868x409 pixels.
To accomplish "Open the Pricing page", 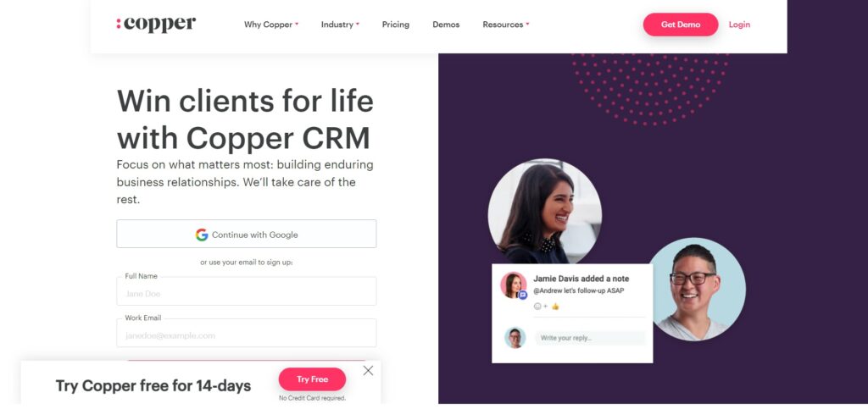I will click(x=396, y=25).
